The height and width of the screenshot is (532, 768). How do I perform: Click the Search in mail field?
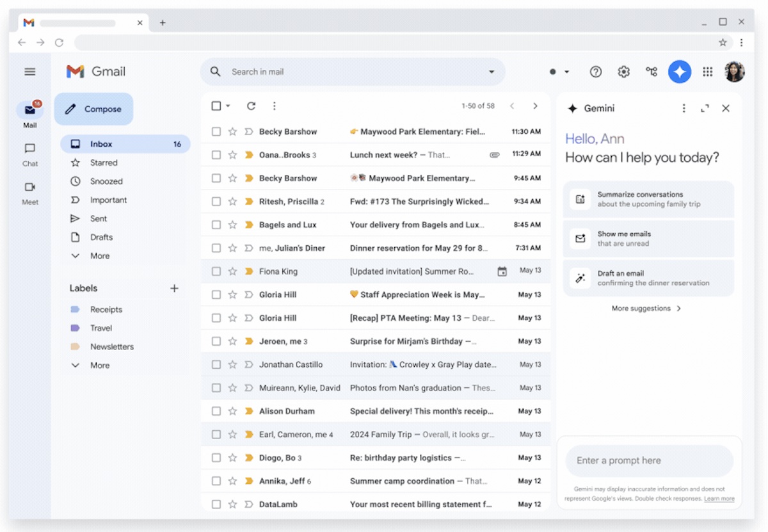click(x=353, y=72)
